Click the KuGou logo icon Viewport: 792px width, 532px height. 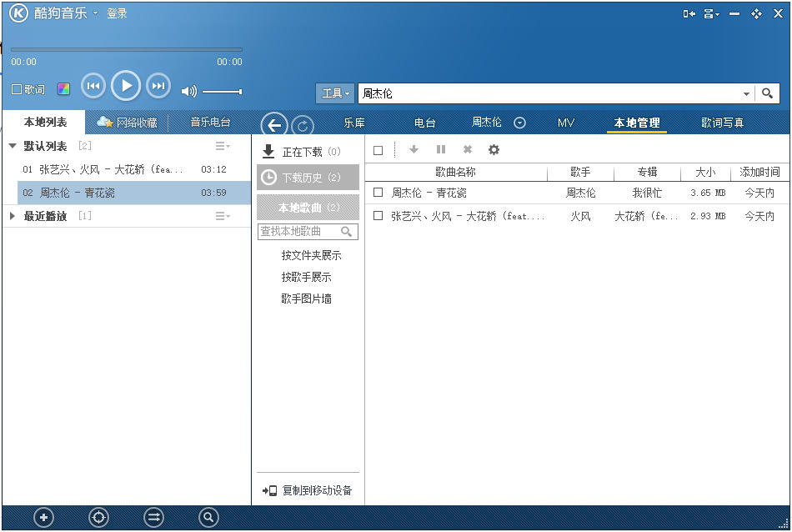(x=18, y=13)
